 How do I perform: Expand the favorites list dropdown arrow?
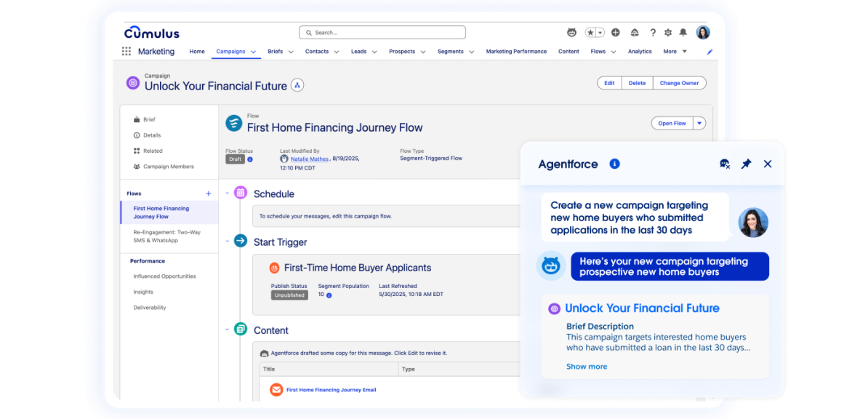click(600, 33)
